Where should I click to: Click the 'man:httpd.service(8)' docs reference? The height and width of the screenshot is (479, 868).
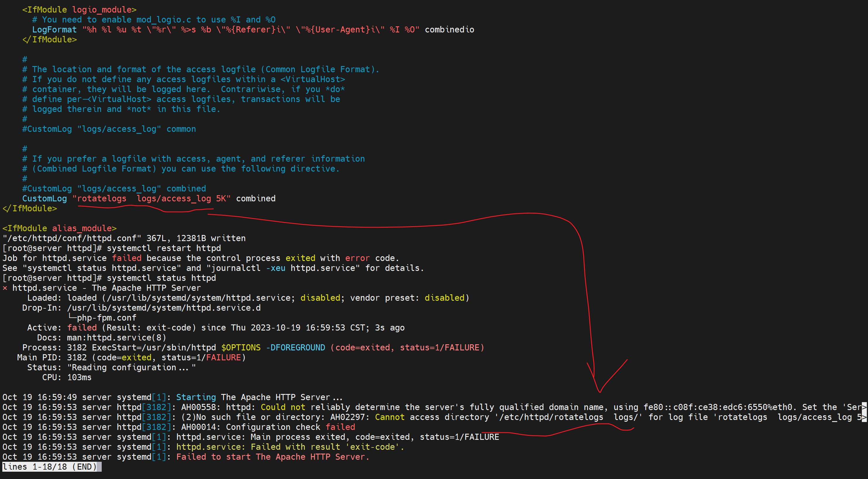116,338
